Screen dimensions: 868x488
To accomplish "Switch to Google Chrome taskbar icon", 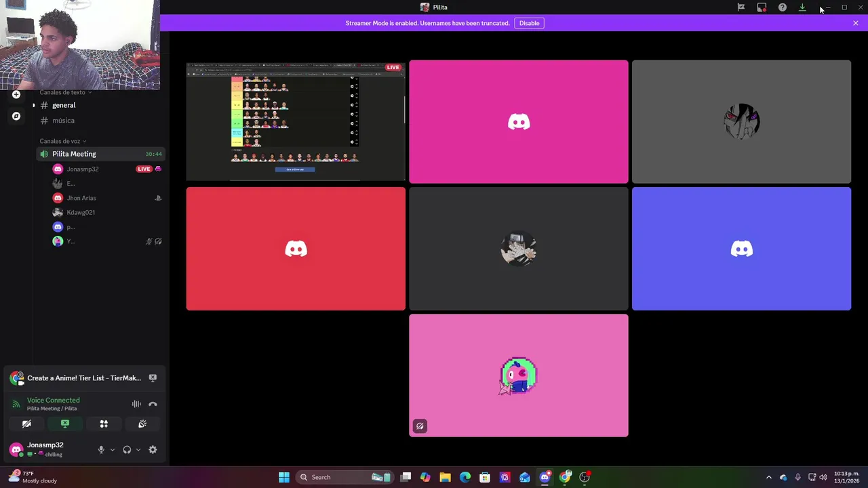I will click(x=565, y=477).
